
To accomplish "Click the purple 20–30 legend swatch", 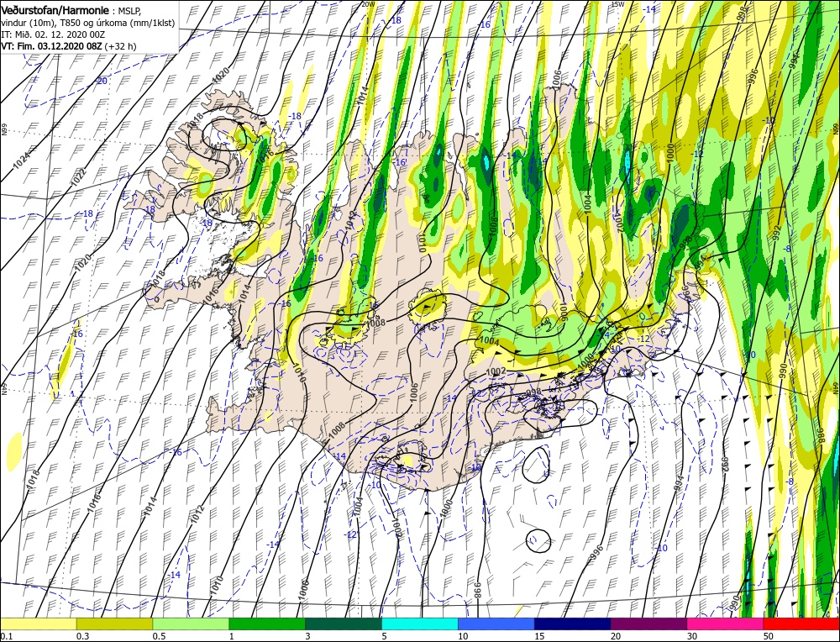I will click(x=648, y=624).
